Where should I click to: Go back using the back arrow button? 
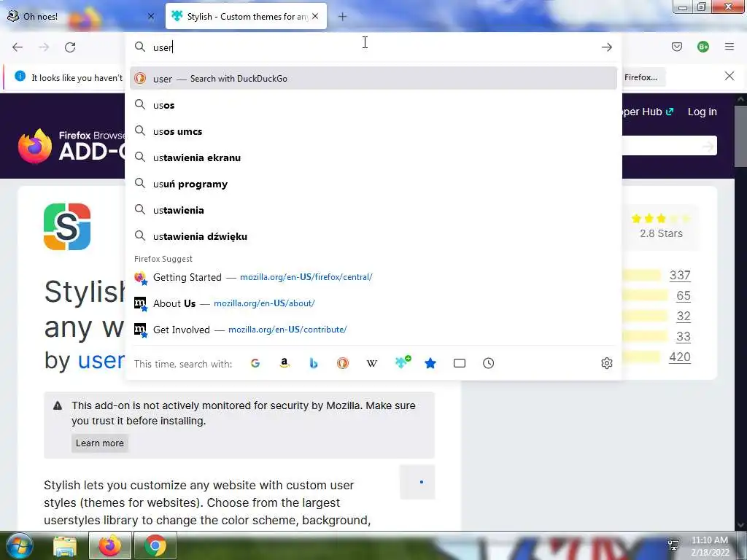click(18, 47)
